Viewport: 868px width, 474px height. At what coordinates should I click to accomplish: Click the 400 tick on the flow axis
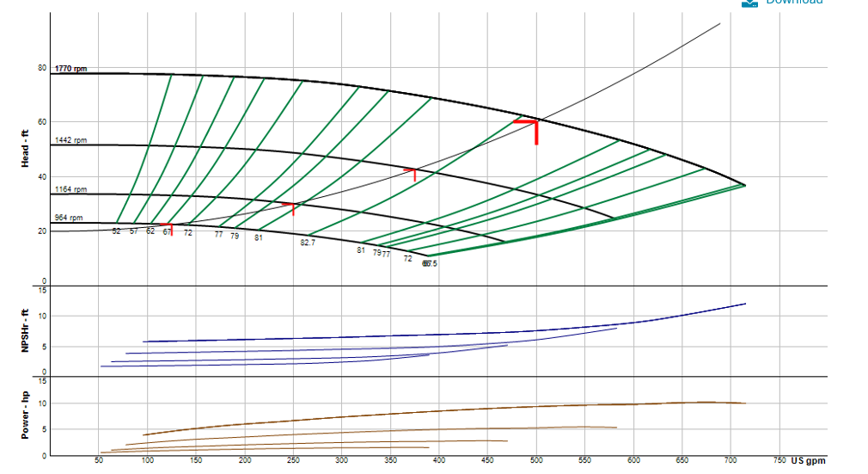click(439, 460)
